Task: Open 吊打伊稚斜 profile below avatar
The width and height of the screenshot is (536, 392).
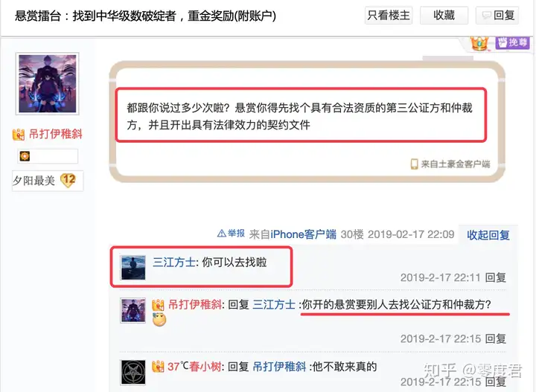Action: [55, 134]
